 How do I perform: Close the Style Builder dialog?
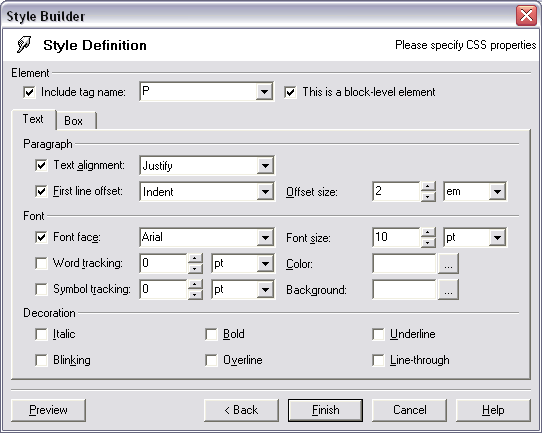[526, 16]
